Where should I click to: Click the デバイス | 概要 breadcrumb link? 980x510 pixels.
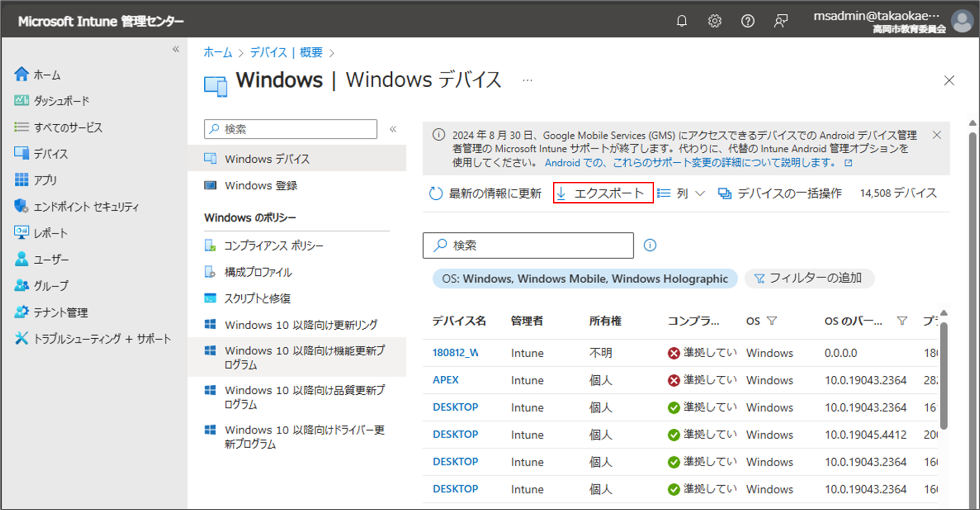click(x=286, y=52)
